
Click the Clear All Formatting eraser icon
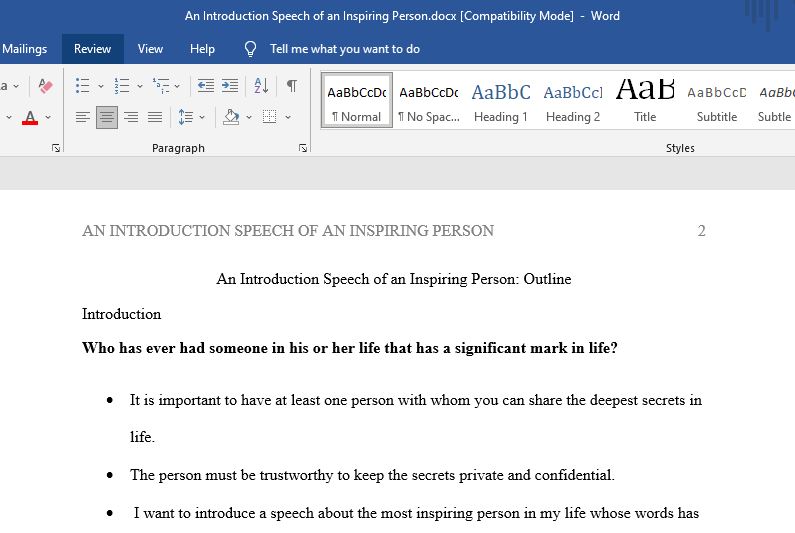(45, 86)
